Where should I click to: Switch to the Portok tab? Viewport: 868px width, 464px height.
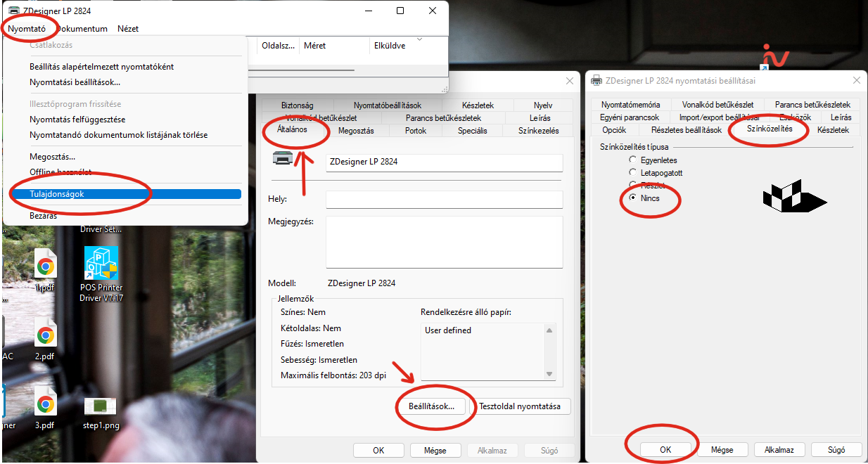click(x=416, y=131)
